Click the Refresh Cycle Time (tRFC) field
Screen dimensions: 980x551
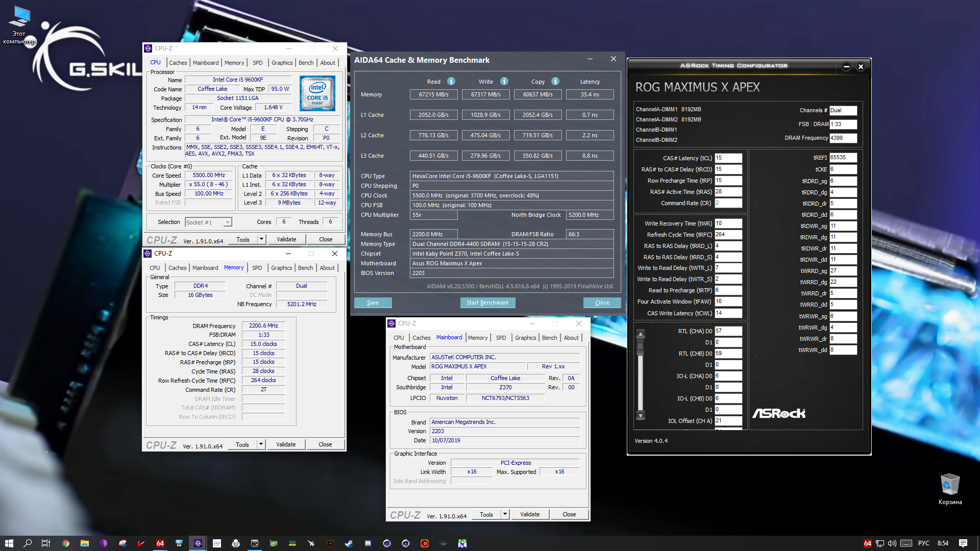pyautogui.click(x=728, y=235)
